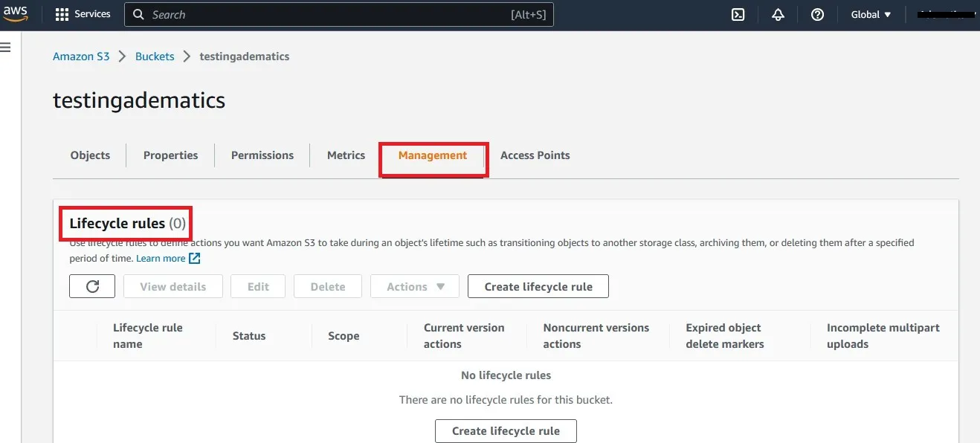
Task: Expand the Actions dropdown
Action: (416, 286)
